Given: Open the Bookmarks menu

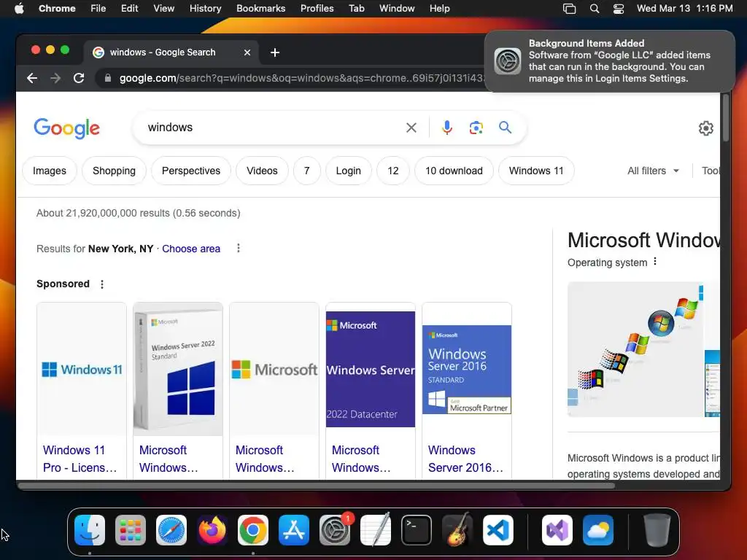Looking at the screenshot, I should pos(260,9).
